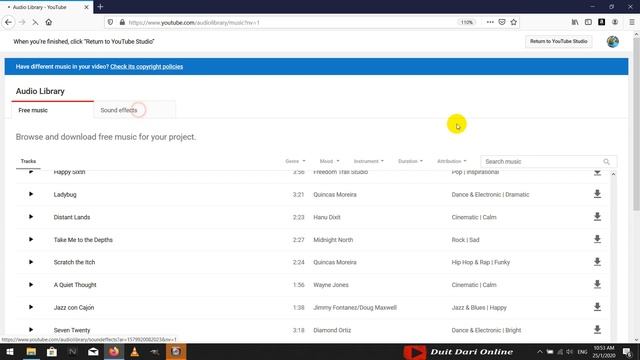Expand the Genre filter dropdown

tap(295, 161)
